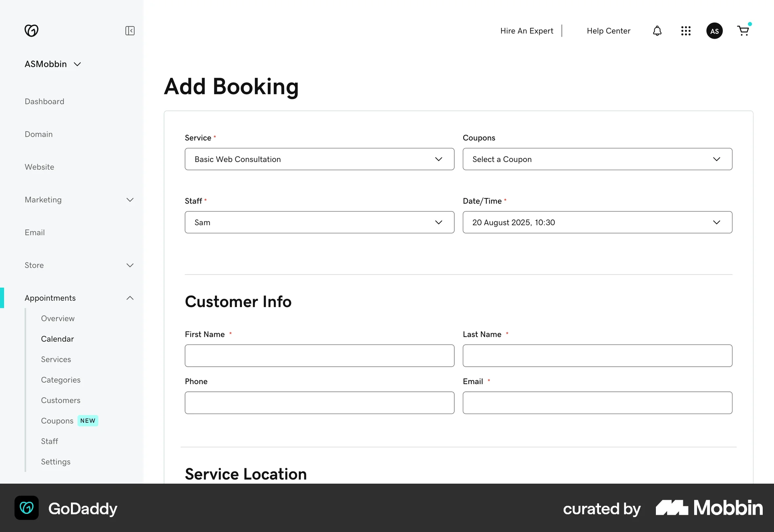The image size is (774, 532).
Task: Open the apps grid menu
Action: [686, 31]
